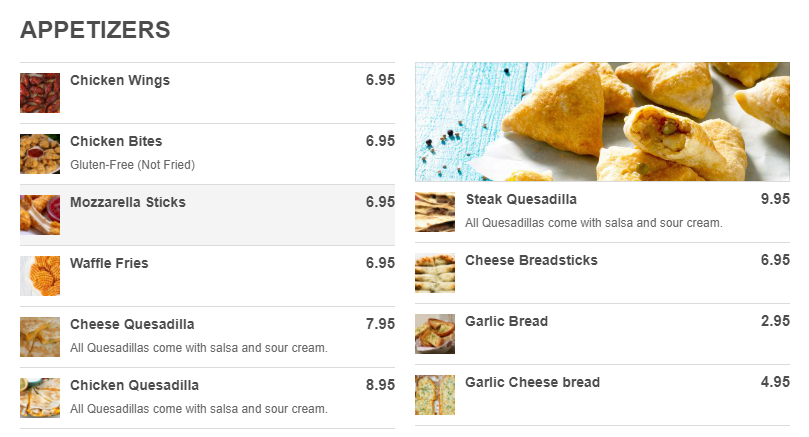
Task: Select the Chicken Wings item name
Action: (120, 80)
